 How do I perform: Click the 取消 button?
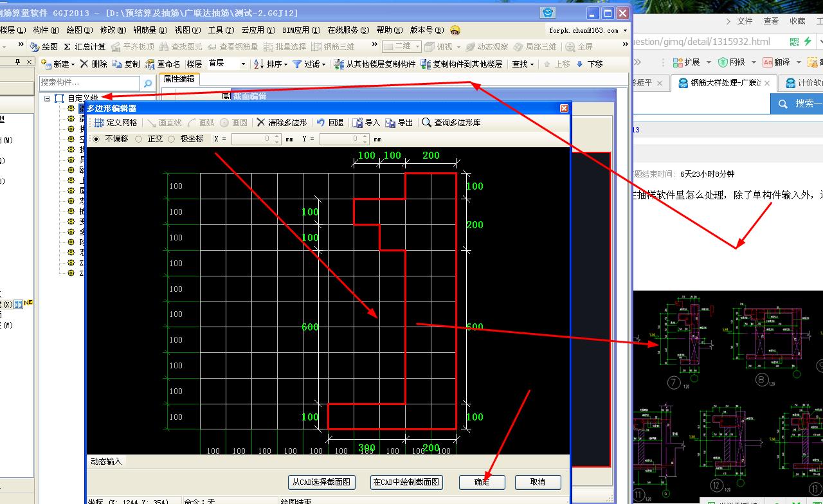tap(538, 482)
